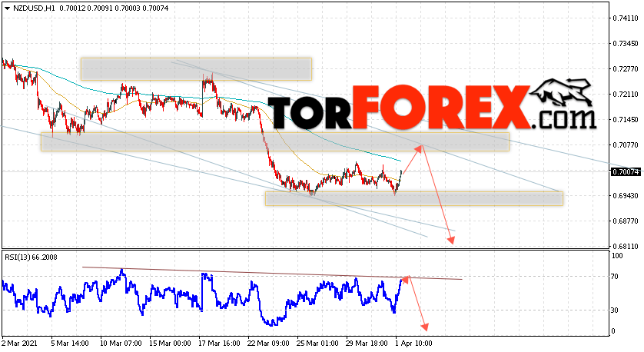Click the 0.72770 price axis value
Viewport: 644px width, 352px height.
626,69
